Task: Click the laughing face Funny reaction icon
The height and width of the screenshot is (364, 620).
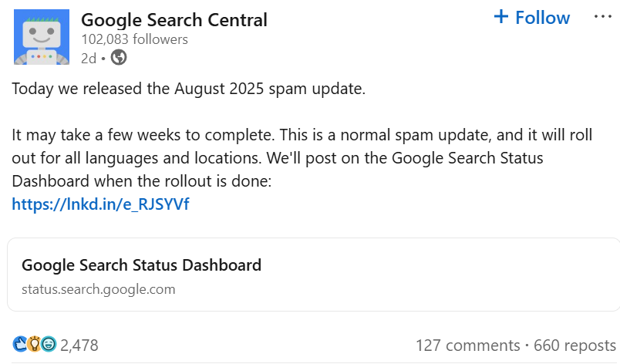Action: pos(49,345)
